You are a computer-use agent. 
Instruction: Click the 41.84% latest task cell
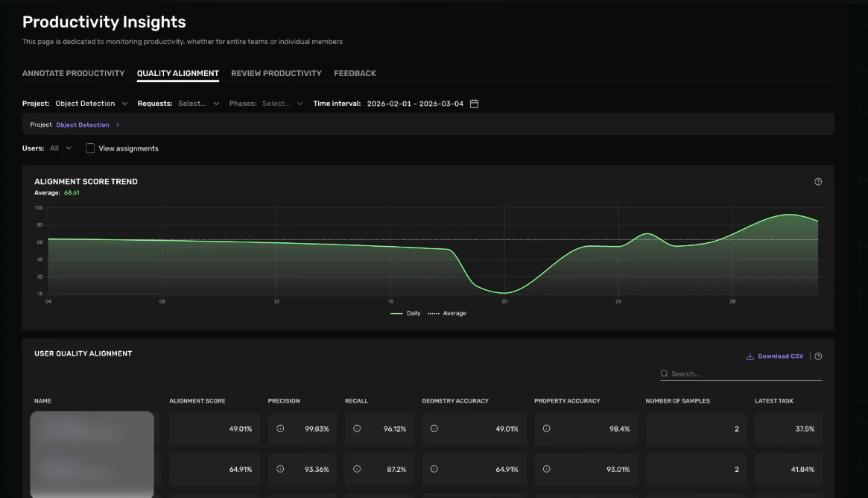tap(788, 469)
